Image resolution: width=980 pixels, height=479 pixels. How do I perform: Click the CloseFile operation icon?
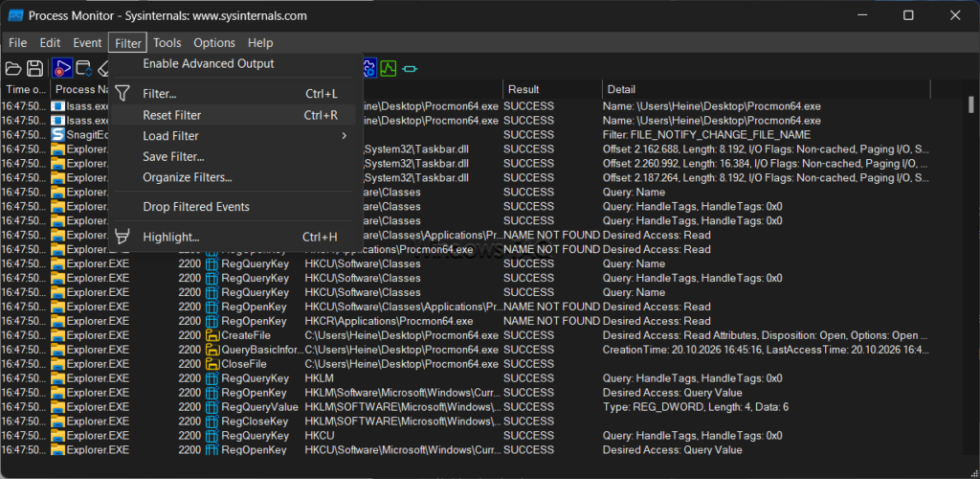(212, 364)
